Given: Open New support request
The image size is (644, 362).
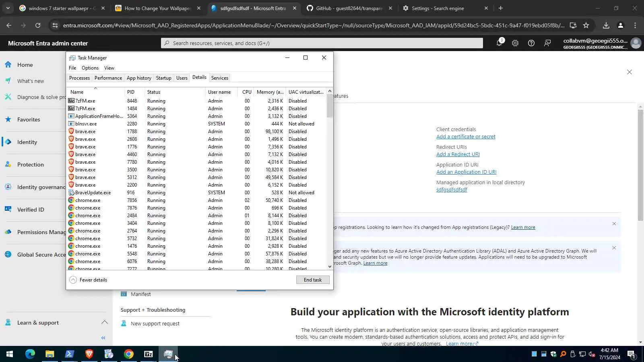Looking at the screenshot, I should tap(155, 324).
